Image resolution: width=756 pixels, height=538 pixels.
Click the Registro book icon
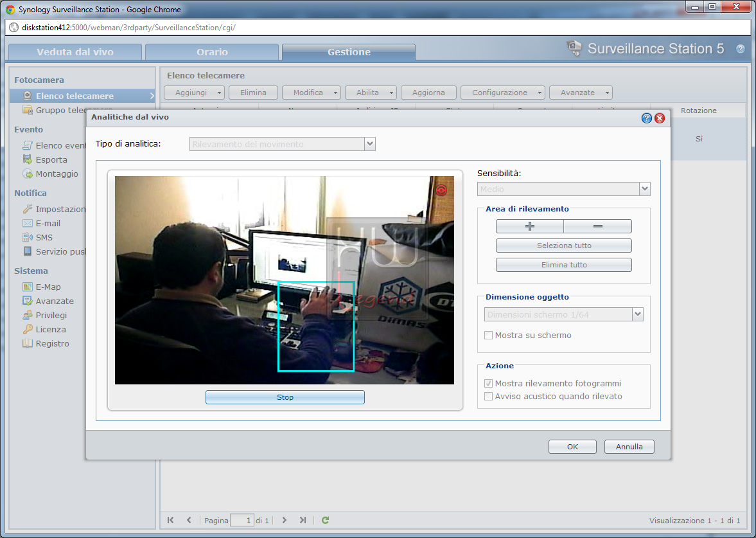(x=28, y=343)
